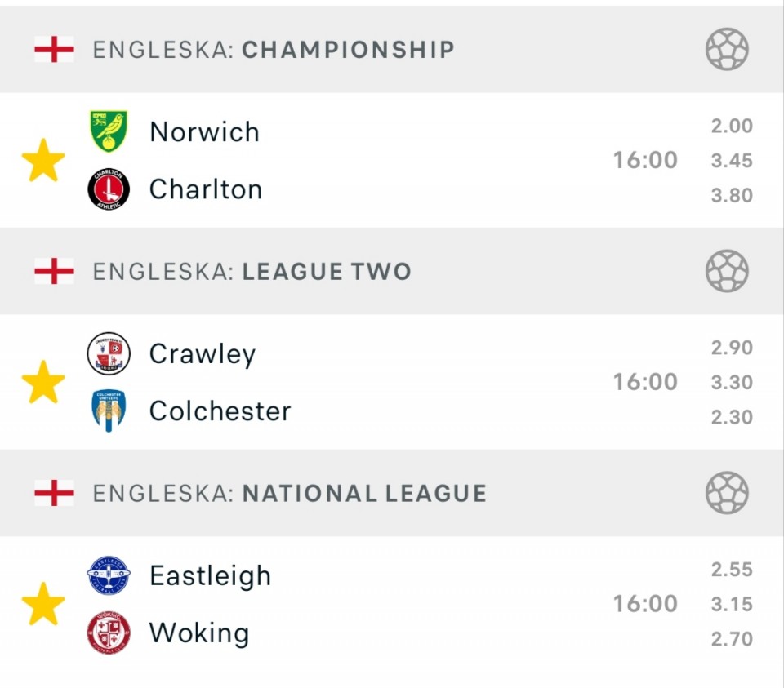
Task: Collapse the Engleska National League section header
Action: click(x=289, y=493)
